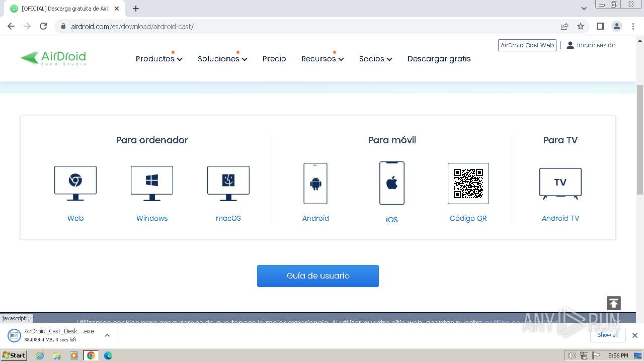The height and width of the screenshot is (362, 644).
Task: Go back to the previous page
Action: click(11, 26)
